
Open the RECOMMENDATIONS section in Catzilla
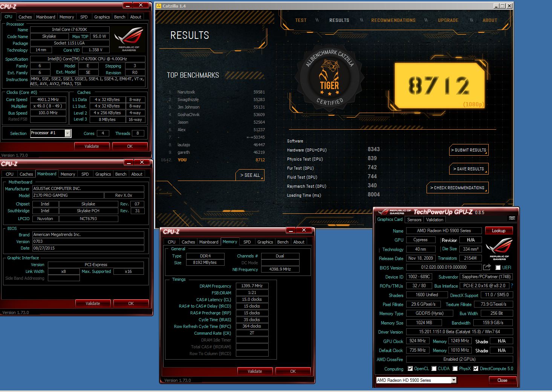pyautogui.click(x=393, y=20)
